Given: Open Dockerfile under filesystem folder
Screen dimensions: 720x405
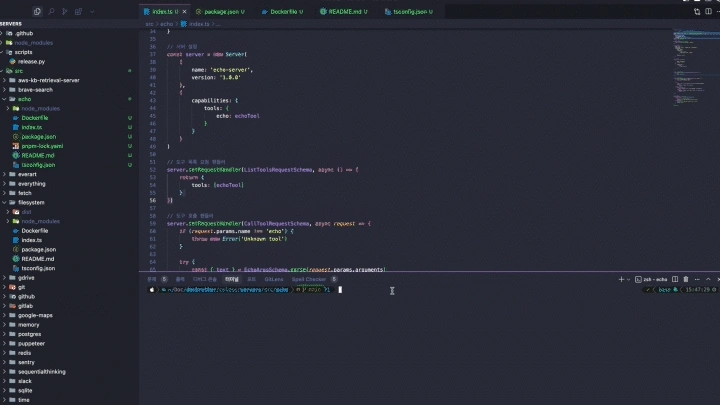Looking at the screenshot, I should [34, 231].
